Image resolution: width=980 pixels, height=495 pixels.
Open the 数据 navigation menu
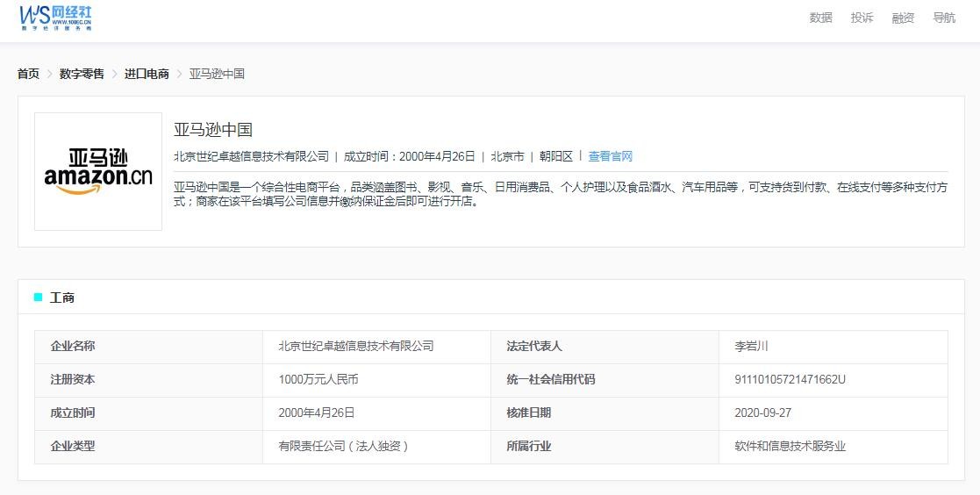[x=820, y=18]
